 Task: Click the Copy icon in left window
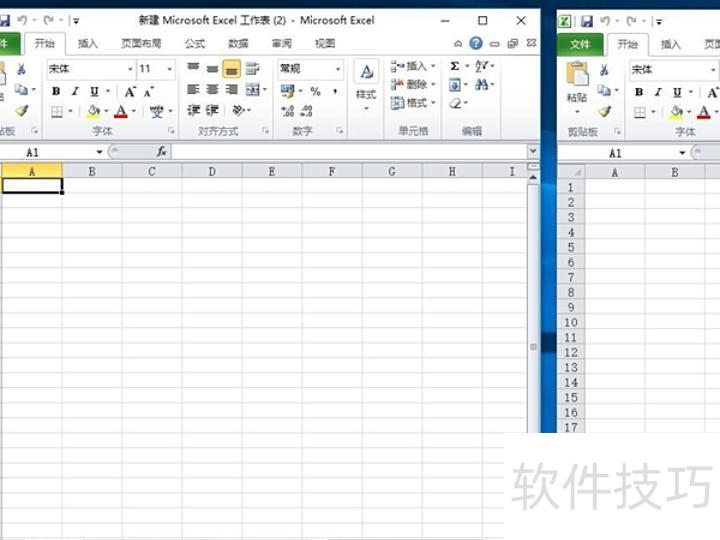21,90
